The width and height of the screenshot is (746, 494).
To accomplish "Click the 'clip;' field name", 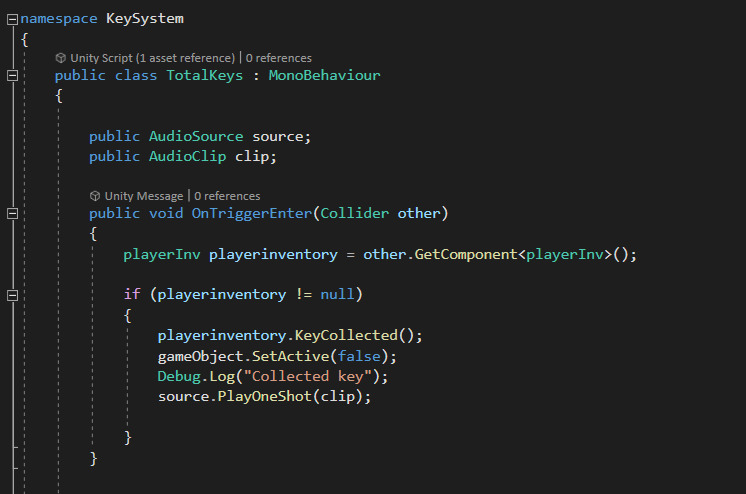I will 255,157.
